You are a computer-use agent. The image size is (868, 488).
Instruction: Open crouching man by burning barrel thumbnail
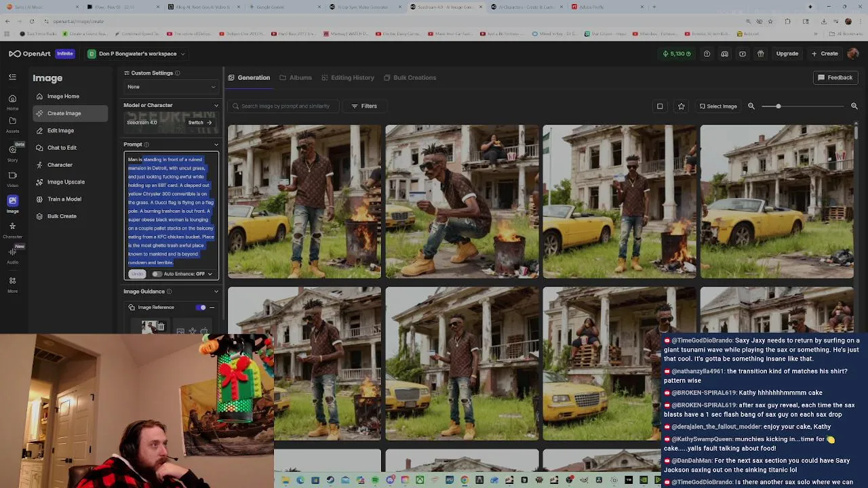(x=462, y=201)
